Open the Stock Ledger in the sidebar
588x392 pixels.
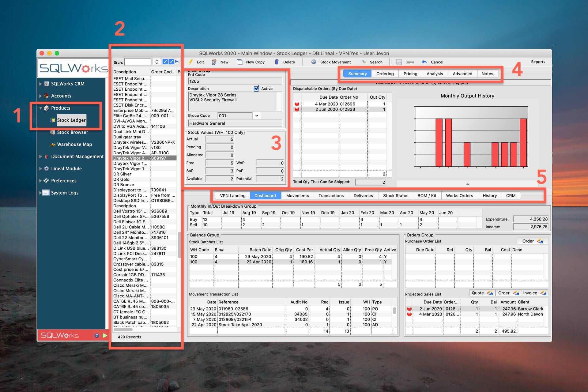[x=71, y=120]
